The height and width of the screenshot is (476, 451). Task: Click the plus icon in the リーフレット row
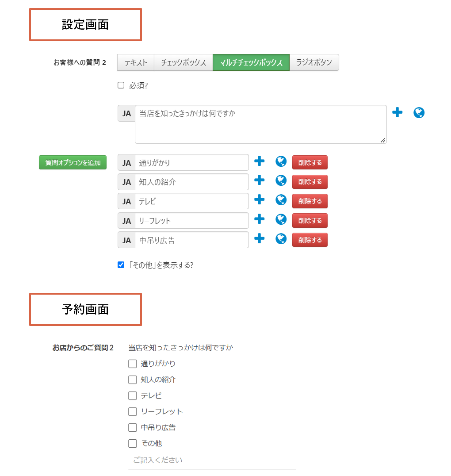tap(259, 219)
